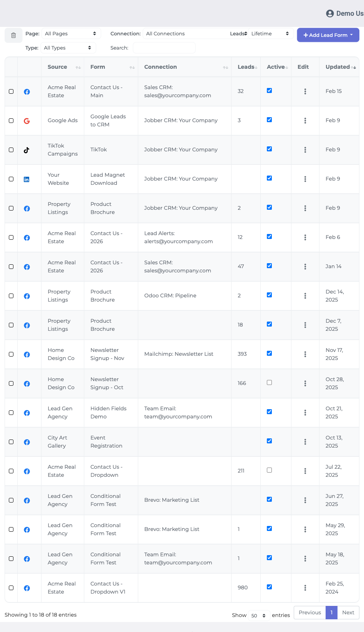
Task: Click 'Brevo: Marketing List' in Jun 27 row
Action: (172, 500)
